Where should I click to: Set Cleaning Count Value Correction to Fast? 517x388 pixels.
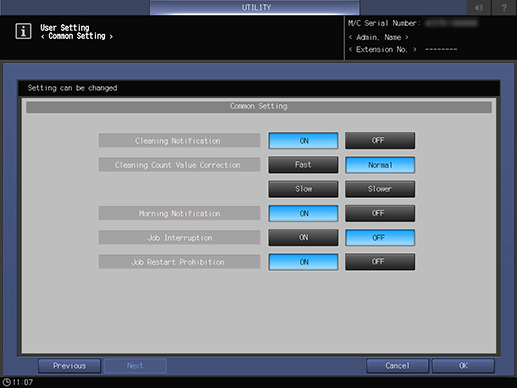[303, 165]
